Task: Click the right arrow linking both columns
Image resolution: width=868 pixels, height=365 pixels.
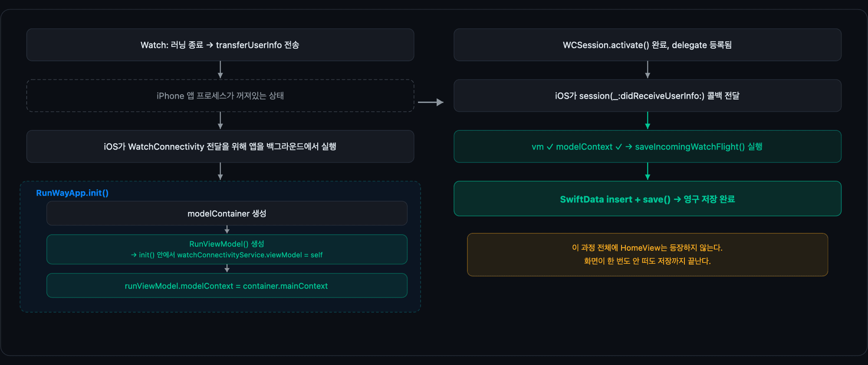Action: pyautogui.click(x=431, y=102)
